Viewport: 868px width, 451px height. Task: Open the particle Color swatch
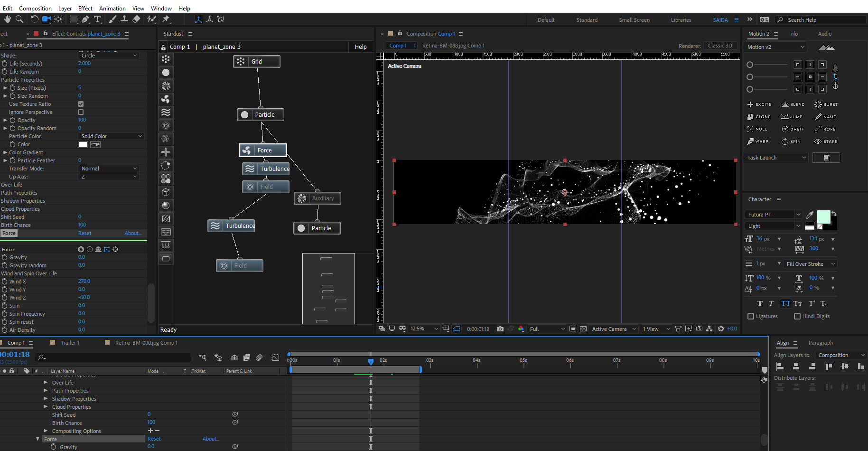pyautogui.click(x=83, y=144)
